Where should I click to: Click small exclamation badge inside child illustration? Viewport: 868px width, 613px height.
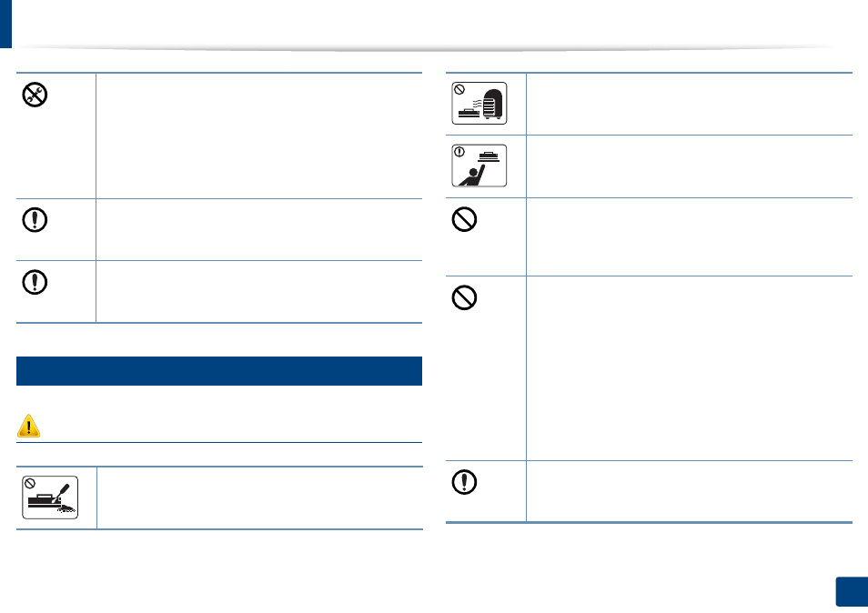tap(459, 152)
